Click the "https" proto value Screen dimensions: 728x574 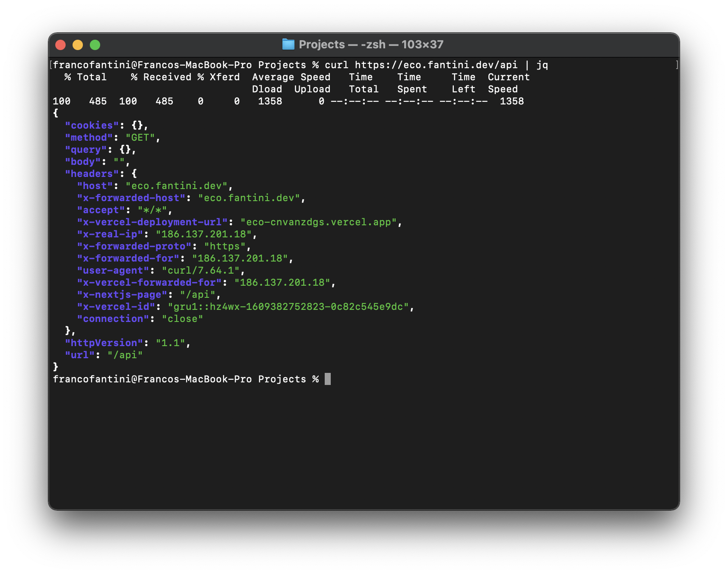[225, 246]
